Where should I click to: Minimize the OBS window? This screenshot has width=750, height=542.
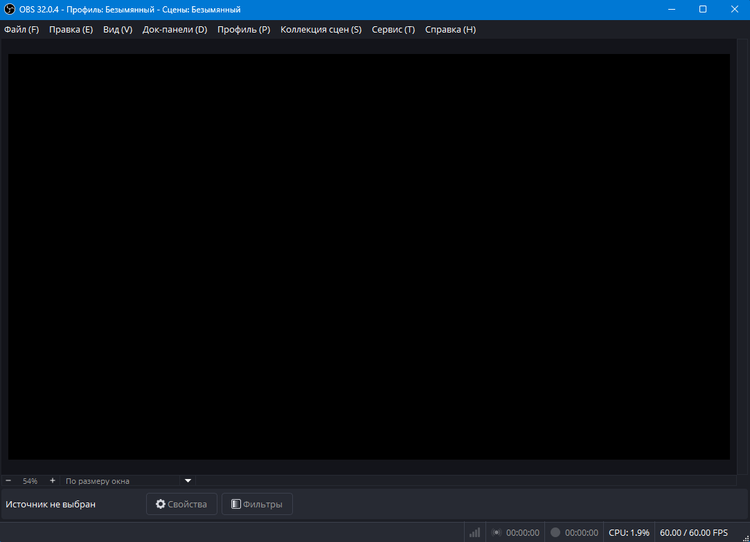click(672, 10)
